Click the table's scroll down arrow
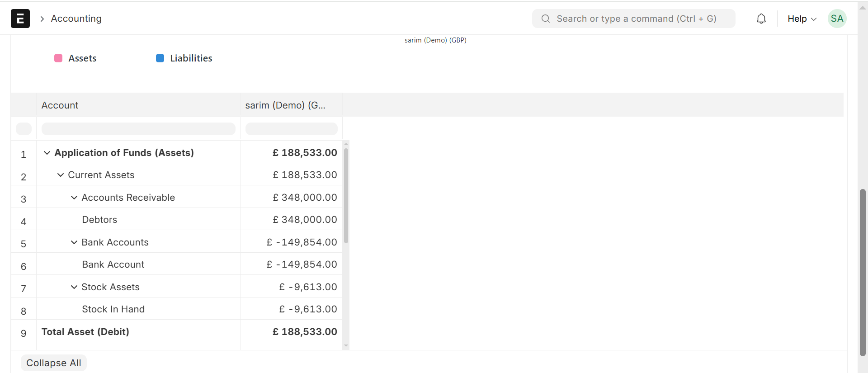This screenshot has height=373, width=868. click(346, 346)
